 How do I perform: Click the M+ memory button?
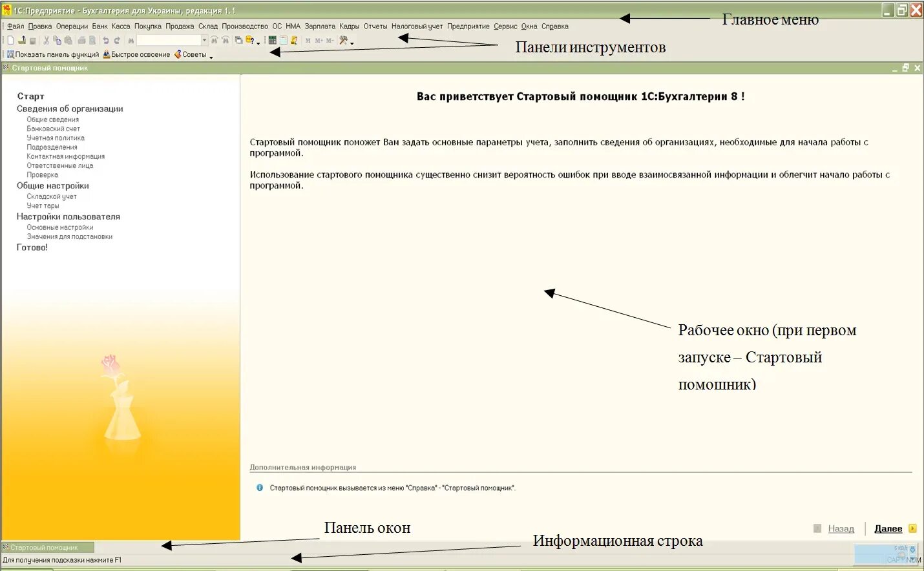click(319, 41)
